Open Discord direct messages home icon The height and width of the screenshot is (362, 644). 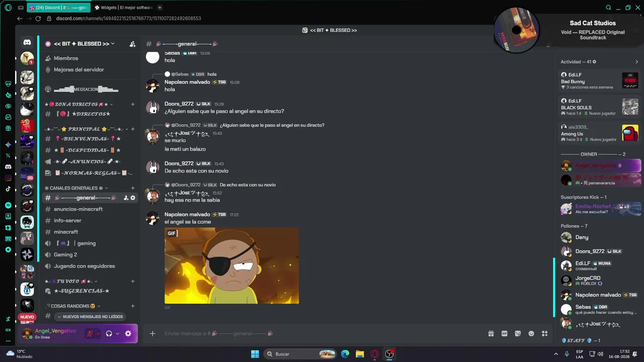pos(27,43)
